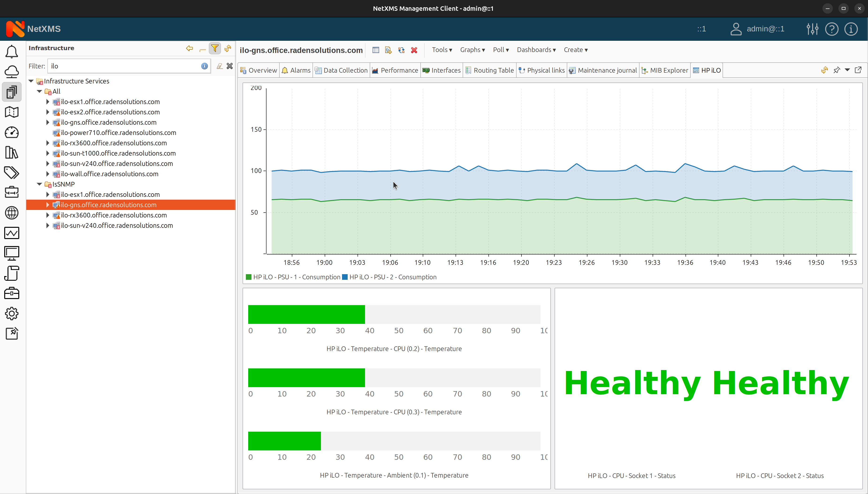
Task: Toggle the node collapse for All group
Action: [40, 91]
